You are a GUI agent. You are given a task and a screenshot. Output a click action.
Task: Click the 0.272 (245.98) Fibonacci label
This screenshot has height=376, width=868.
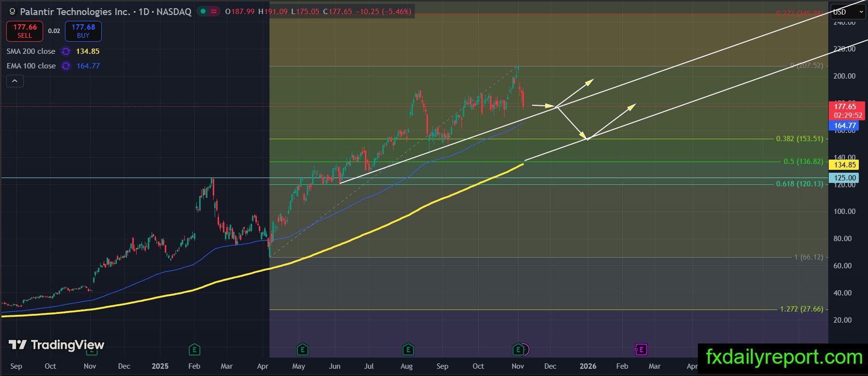[x=800, y=14]
